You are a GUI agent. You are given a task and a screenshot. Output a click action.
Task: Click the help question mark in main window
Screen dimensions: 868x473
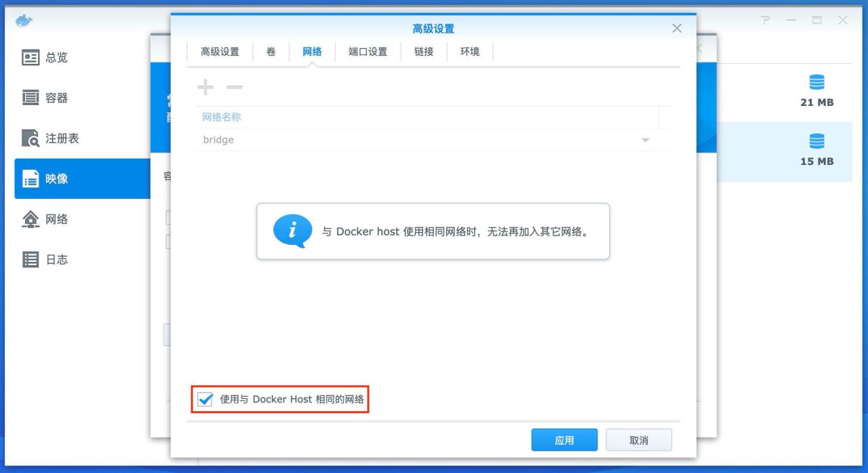(767, 20)
